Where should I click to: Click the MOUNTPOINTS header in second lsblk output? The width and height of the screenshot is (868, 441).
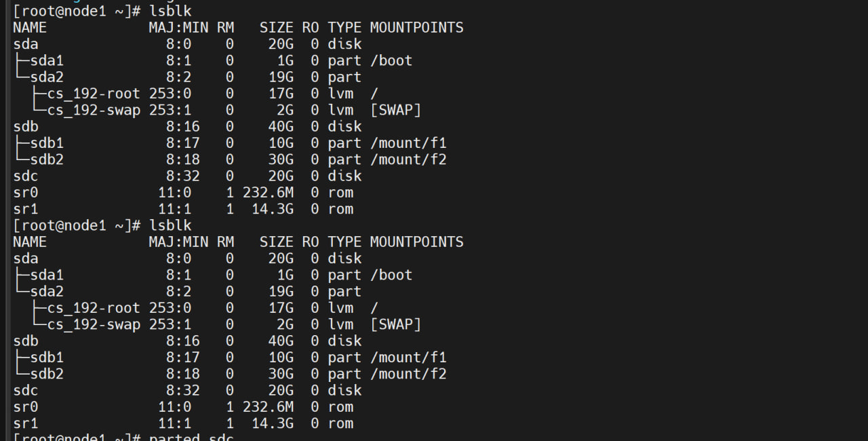point(416,242)
